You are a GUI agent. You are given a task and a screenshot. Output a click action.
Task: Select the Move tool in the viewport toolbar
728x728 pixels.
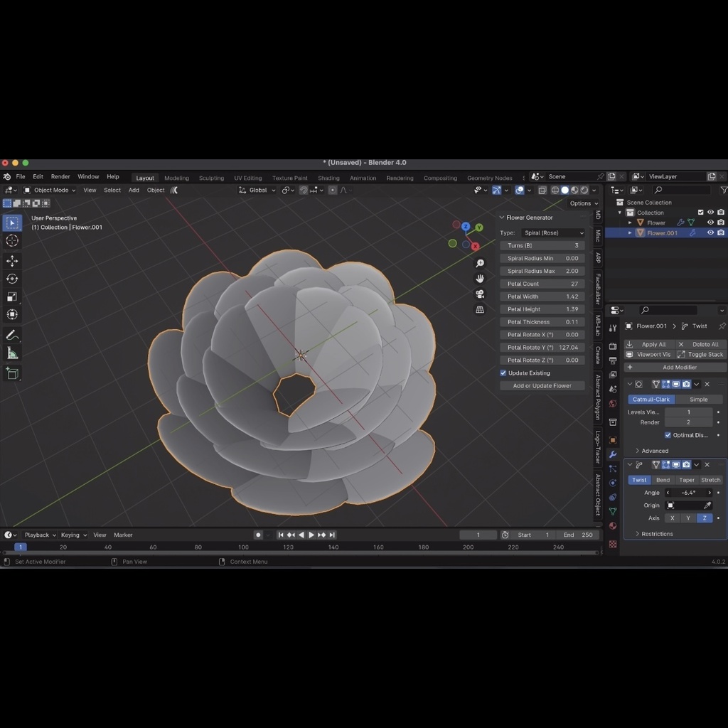pyautogui.click(x=12, y=261)
